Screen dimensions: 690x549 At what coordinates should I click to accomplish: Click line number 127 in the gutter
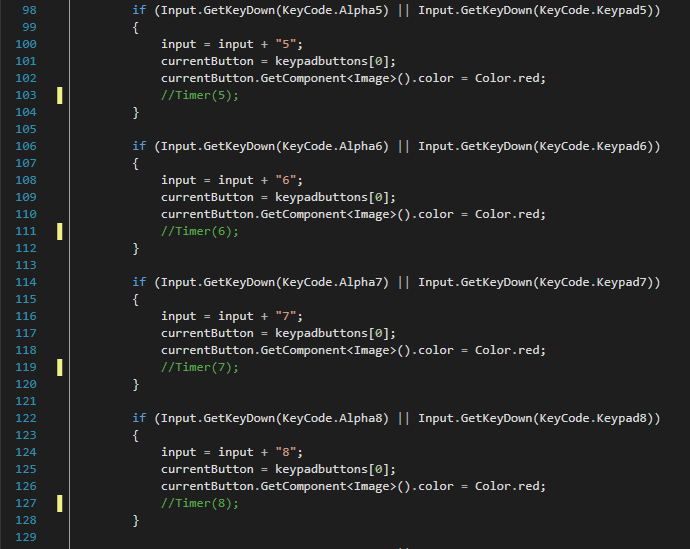tap(26, 503)
